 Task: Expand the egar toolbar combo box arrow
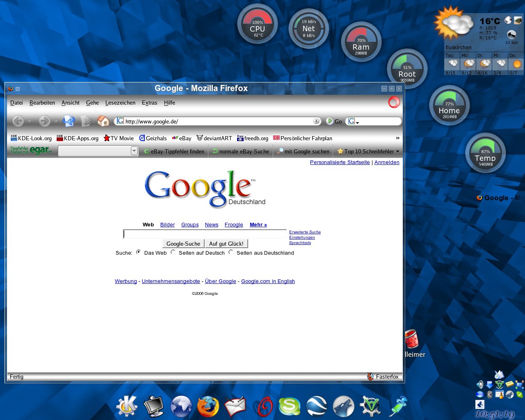(134, 151)
